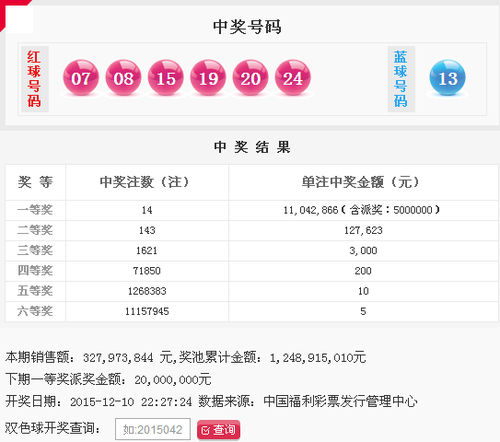Focus the 双色球开奖查询 issue number field
Screen dimensions: 500x442
coord(153,429)
